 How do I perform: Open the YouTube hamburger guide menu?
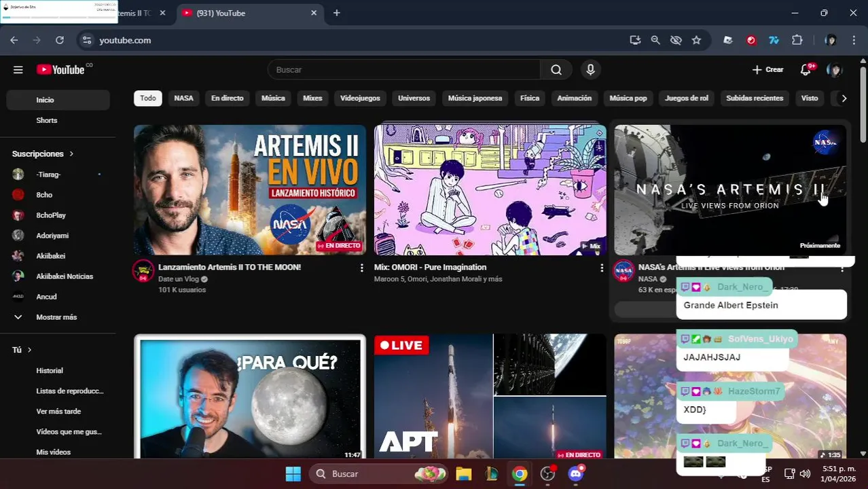(x=18, y=69)
